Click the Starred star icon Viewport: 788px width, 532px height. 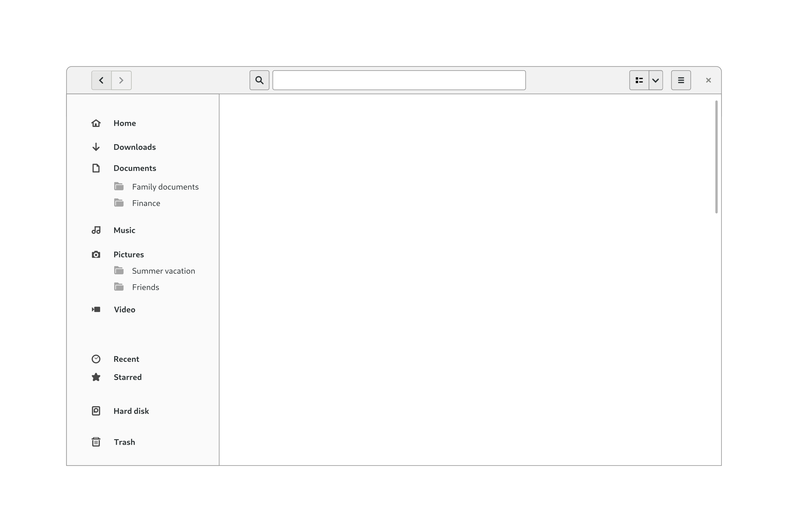[x=96, y=377]
